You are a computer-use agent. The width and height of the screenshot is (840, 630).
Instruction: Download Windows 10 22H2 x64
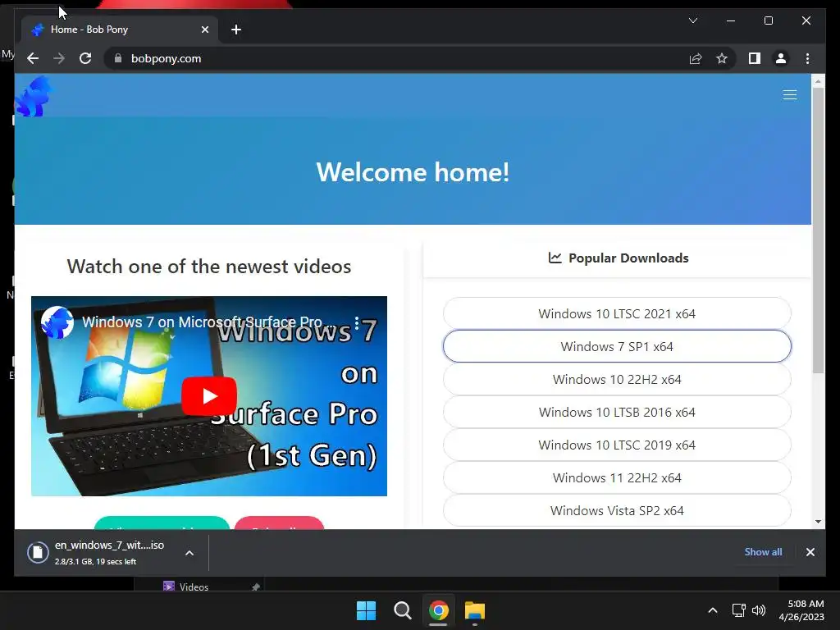(617, 379)
